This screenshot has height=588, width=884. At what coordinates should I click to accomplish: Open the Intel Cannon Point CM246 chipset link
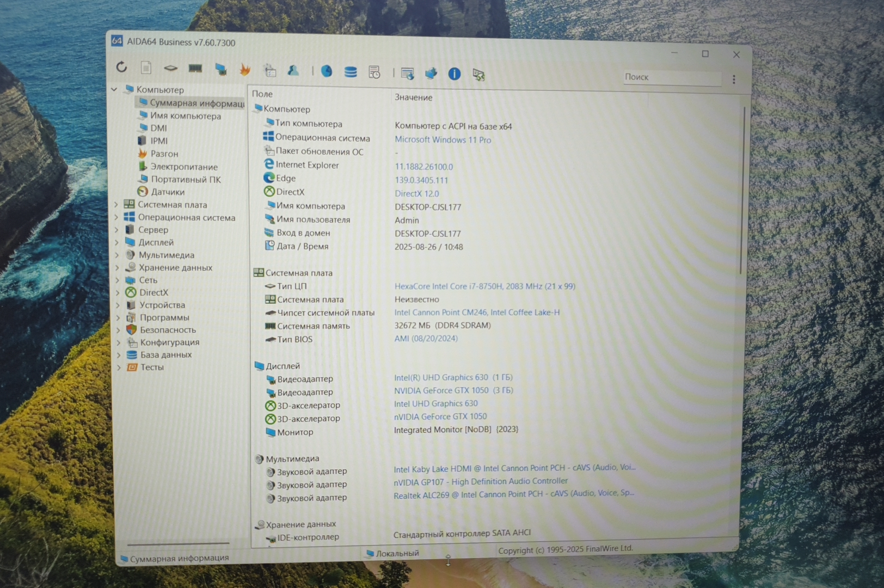click(477, 313)
